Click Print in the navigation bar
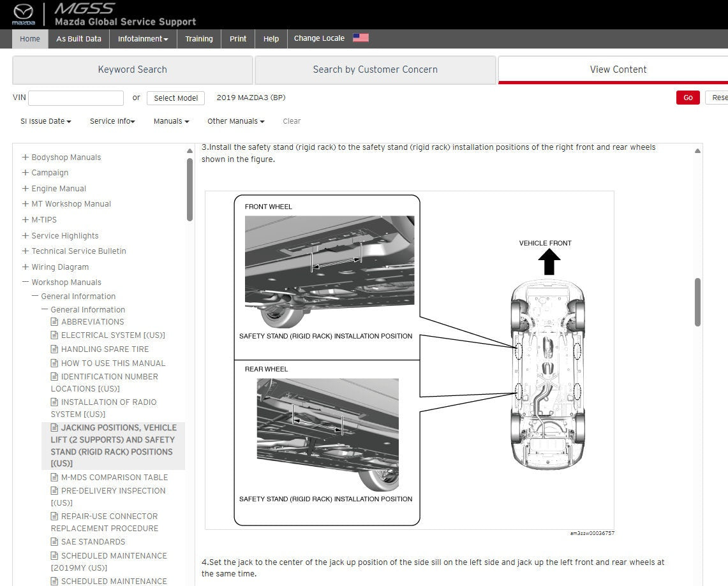Screen dimensions: 728x586 [x=238, y=38]
